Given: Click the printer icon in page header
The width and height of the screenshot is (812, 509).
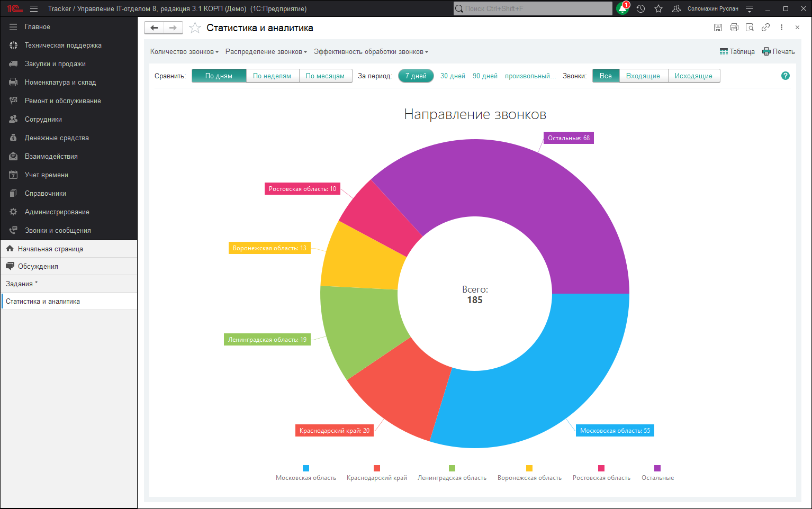Looking at the screenshot, I should 734,28.
